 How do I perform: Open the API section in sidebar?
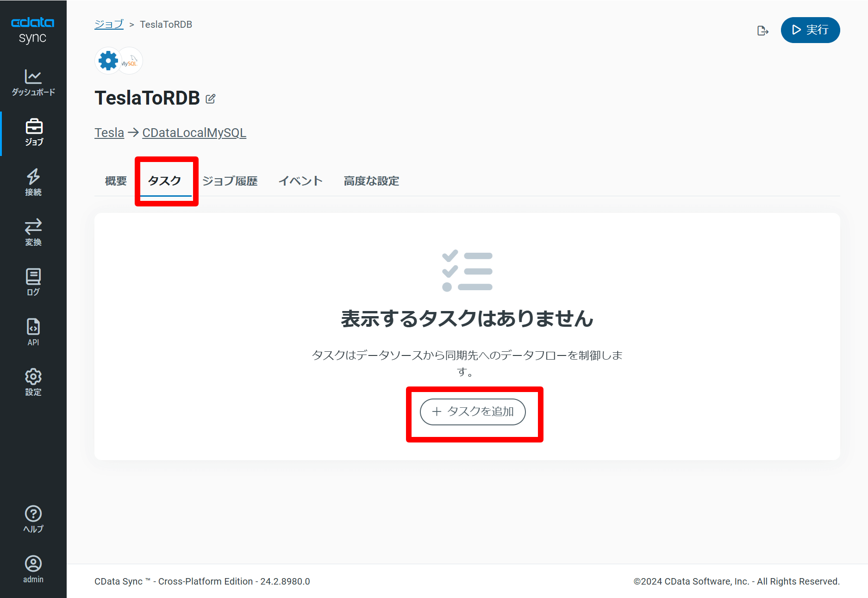pos(33,332)
